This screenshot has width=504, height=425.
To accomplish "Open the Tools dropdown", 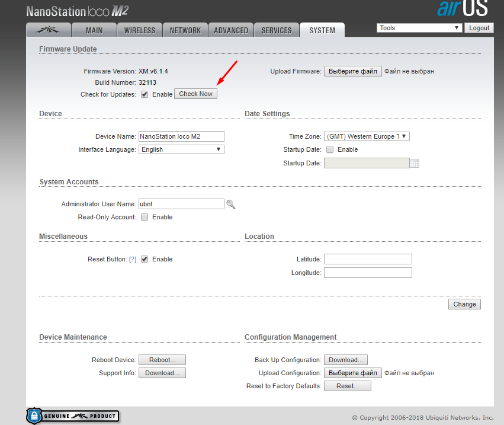I will [419, 28].
